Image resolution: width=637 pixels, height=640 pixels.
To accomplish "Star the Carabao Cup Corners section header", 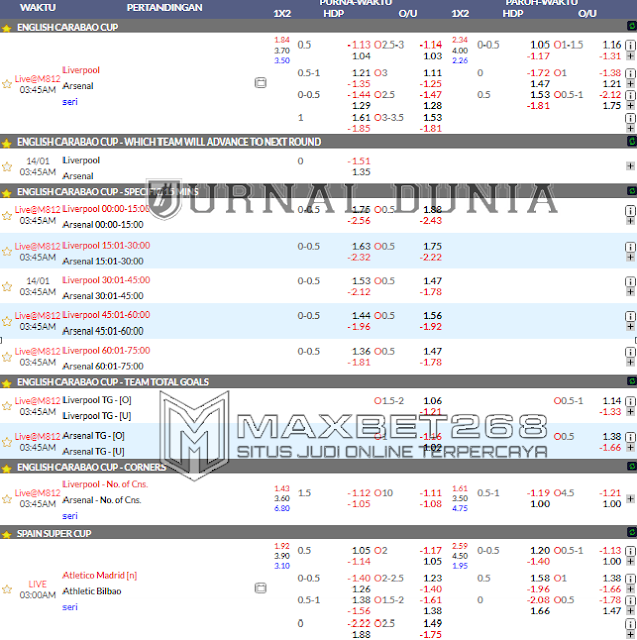I will pyautogui.click(x=7, y=469).
